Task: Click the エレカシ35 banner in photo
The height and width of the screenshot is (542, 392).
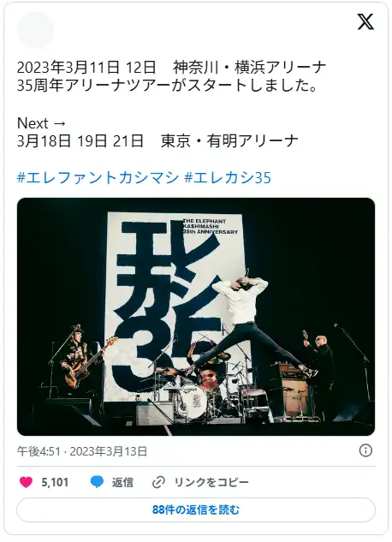Action: point(175,306)
